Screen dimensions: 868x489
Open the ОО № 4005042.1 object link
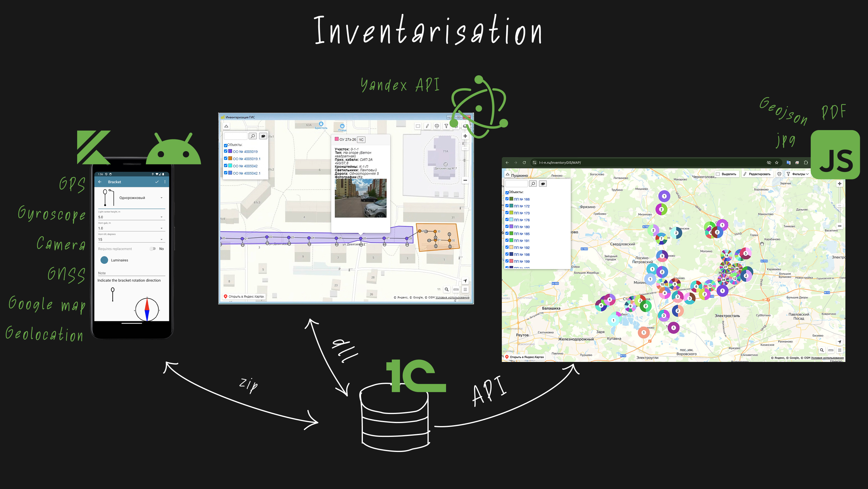247,173
